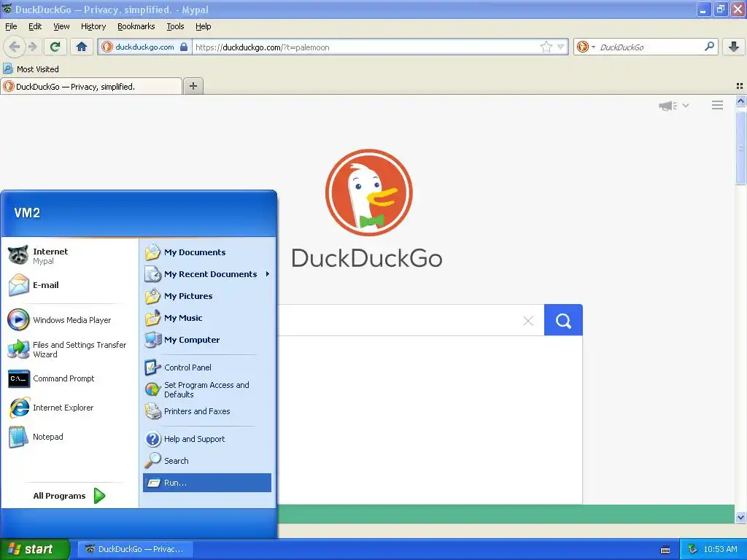Clear the DuckDuckGo search field with X

pyautogui.click(x=528, y=321)
